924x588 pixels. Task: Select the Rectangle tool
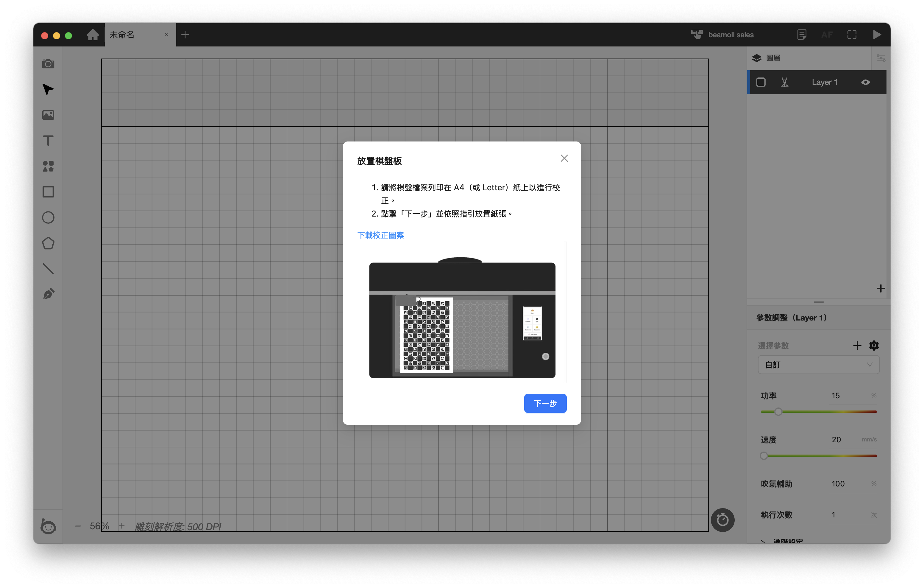click(x=48, y=192)
